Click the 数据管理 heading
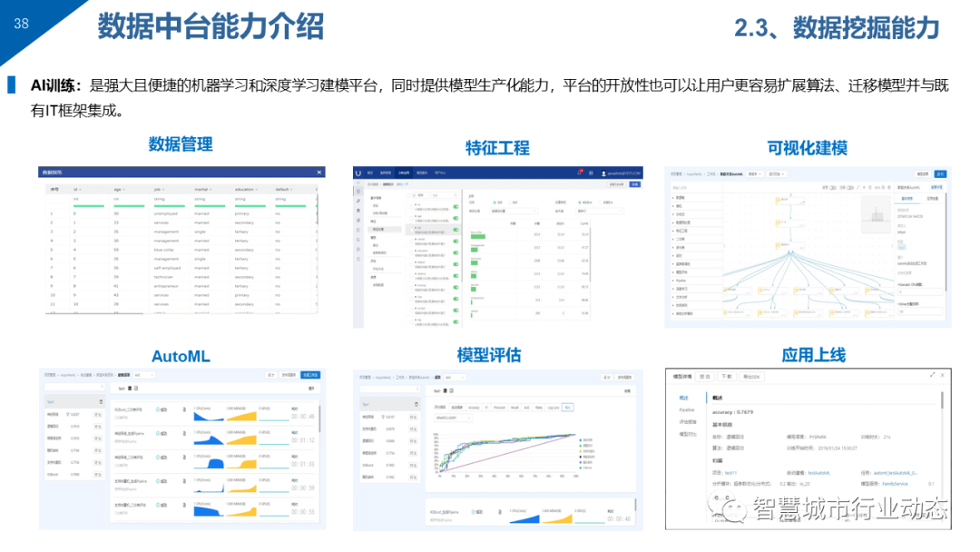Screen dimensions: 980x552 coord(181,144)
